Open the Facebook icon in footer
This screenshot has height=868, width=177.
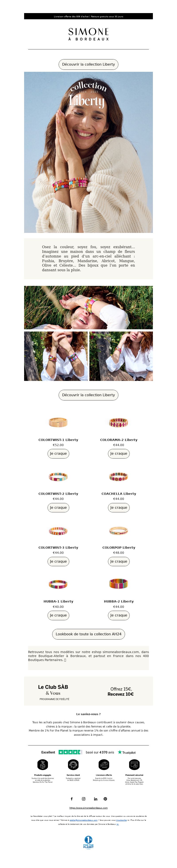point(71,799)
